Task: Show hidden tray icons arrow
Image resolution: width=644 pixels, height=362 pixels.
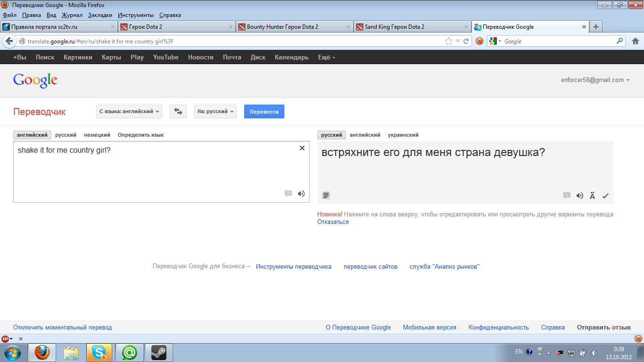Action: [548, 352]
